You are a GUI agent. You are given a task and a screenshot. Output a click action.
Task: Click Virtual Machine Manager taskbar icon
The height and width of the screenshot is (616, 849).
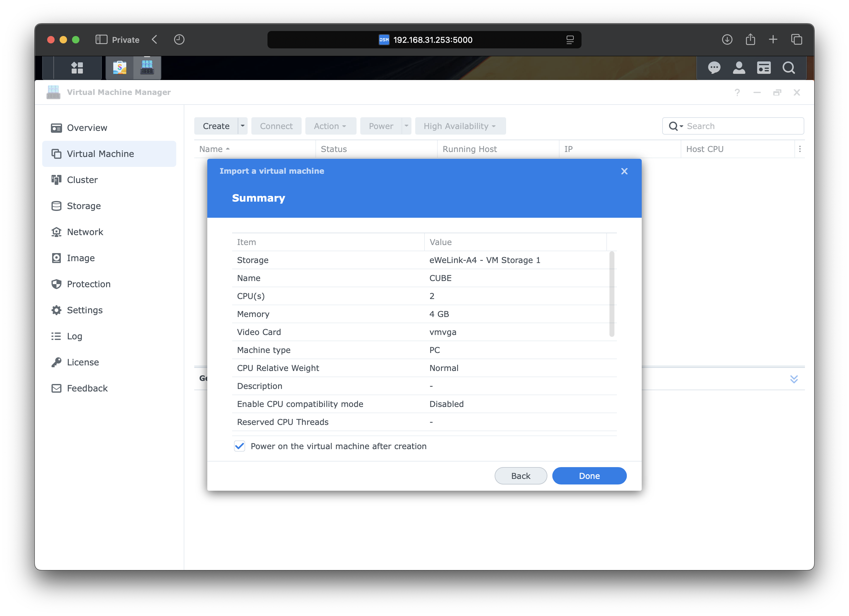[147, 68]
